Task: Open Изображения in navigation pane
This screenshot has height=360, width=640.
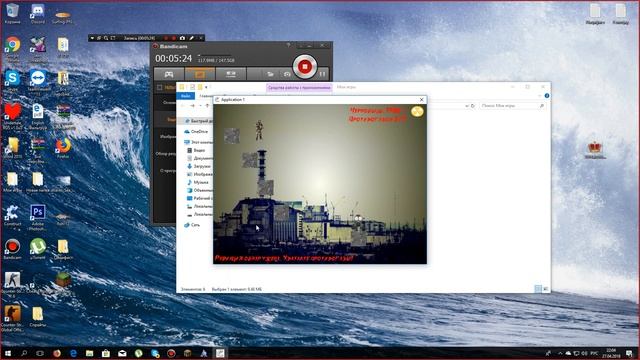Action: point(200,174)
